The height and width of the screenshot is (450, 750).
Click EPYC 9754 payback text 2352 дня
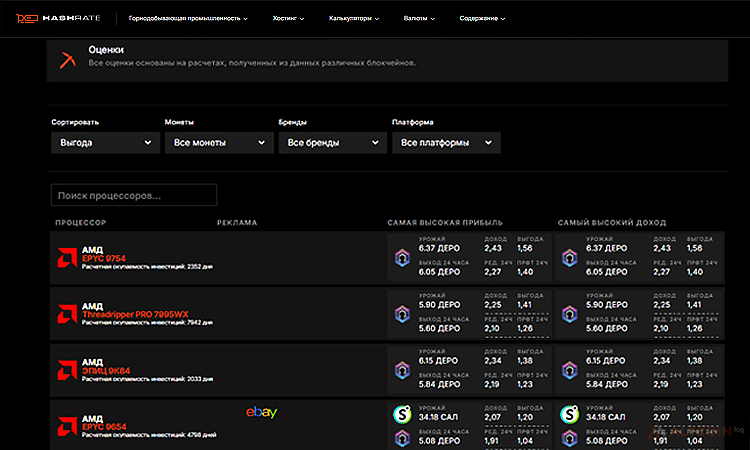click(x=147, y=266)
